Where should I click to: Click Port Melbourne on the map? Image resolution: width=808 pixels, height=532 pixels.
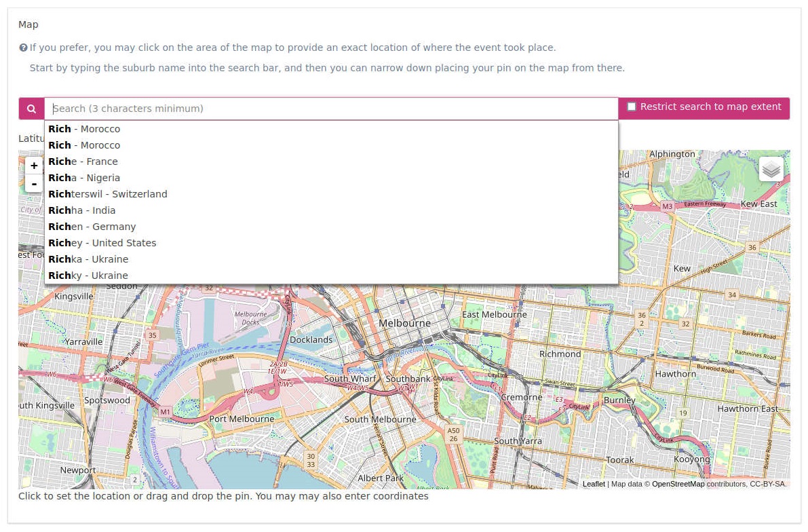[242, 419]
